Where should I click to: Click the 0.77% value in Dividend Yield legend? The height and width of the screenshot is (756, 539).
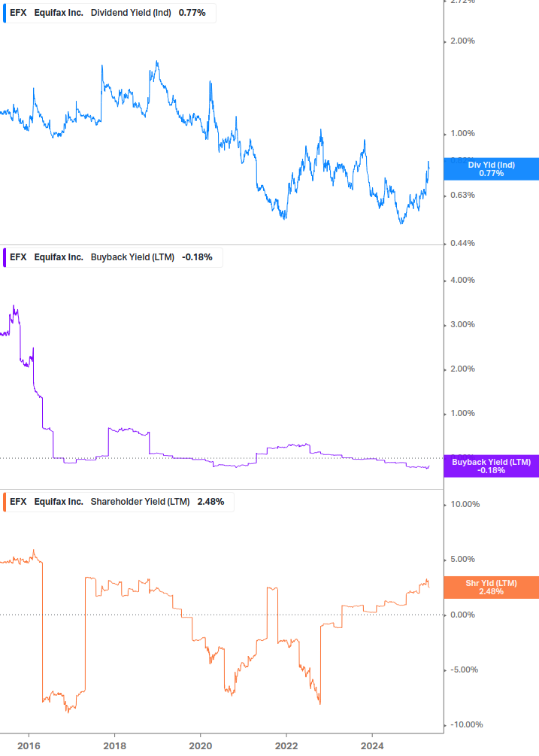pyautogui.click(x=192, y=13)
